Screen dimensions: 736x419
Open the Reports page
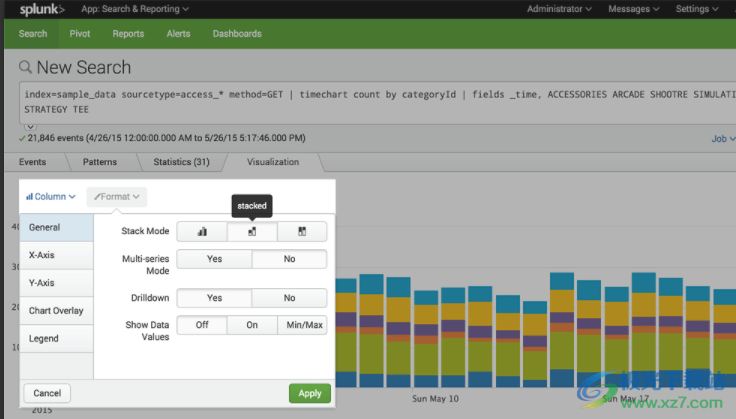[128, 34]
